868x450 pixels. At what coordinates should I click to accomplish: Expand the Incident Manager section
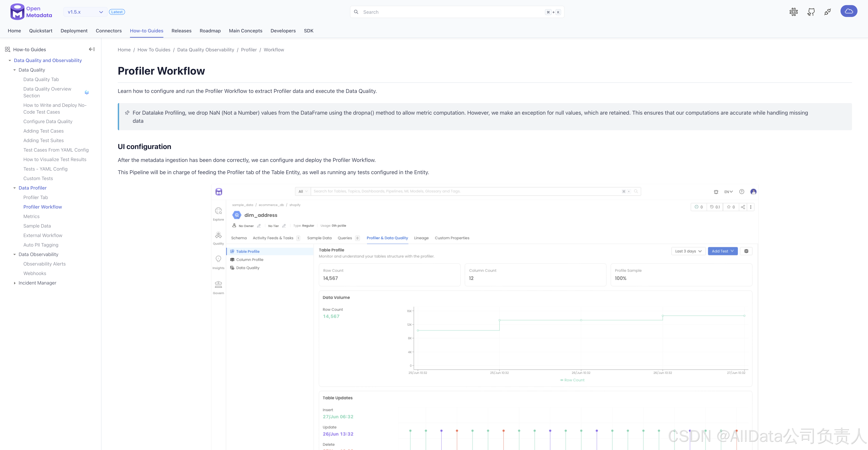coord(14,283)
